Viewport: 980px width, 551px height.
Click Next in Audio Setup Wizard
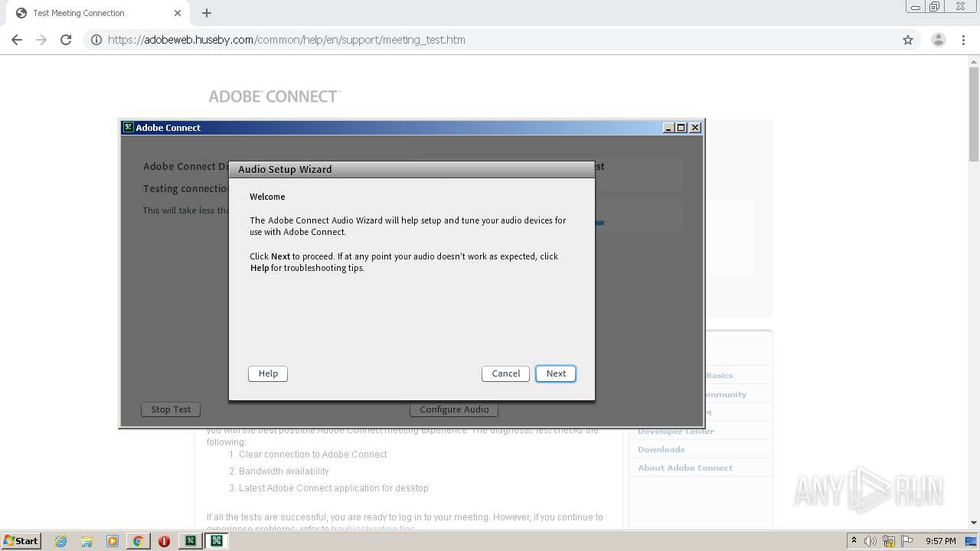click(556, 373)
